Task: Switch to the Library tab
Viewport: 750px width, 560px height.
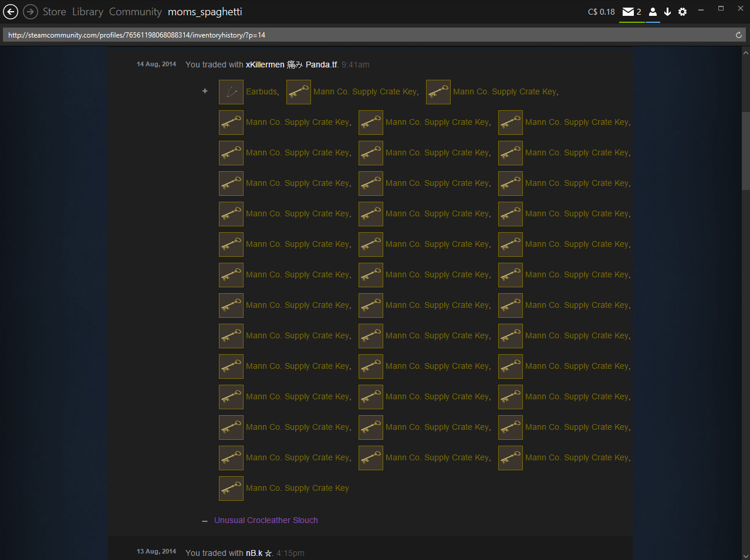Action: (x=87, y=12)
